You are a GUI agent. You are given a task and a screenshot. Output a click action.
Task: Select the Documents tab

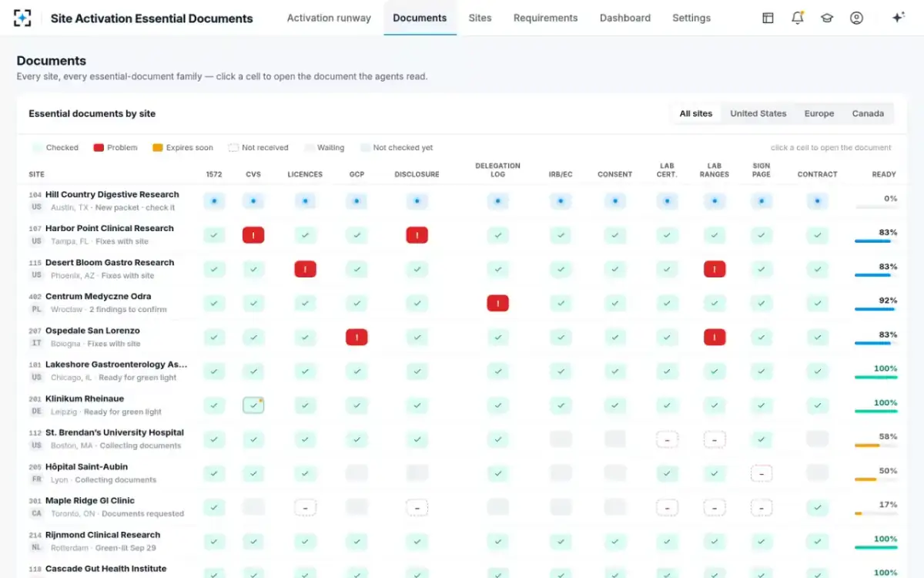coord(420,18)
